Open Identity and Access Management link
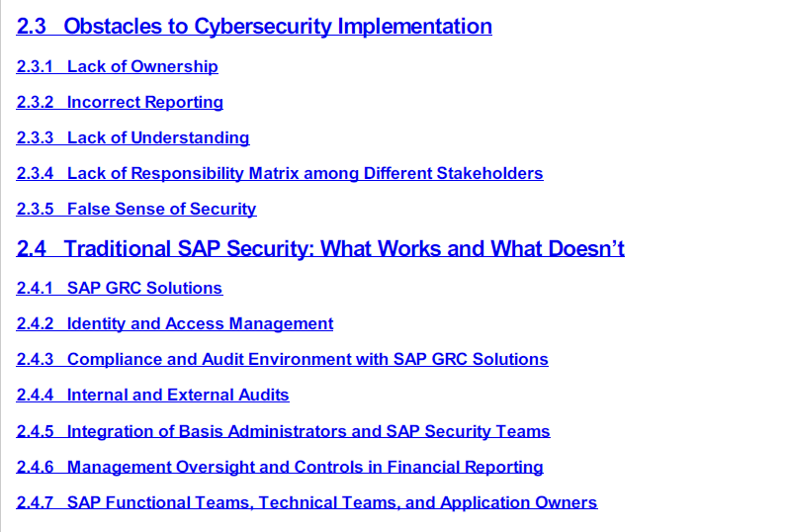 click(x=200, y=324)
